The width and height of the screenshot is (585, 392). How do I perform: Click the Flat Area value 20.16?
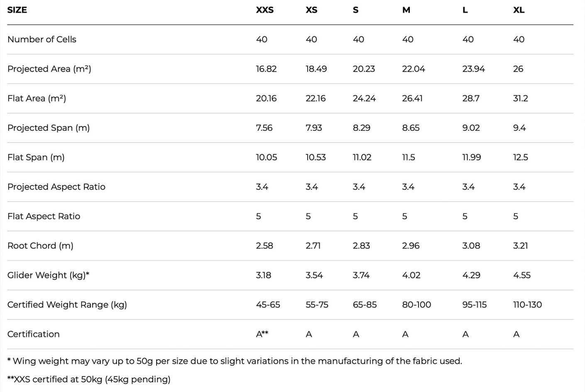[266, 98]
